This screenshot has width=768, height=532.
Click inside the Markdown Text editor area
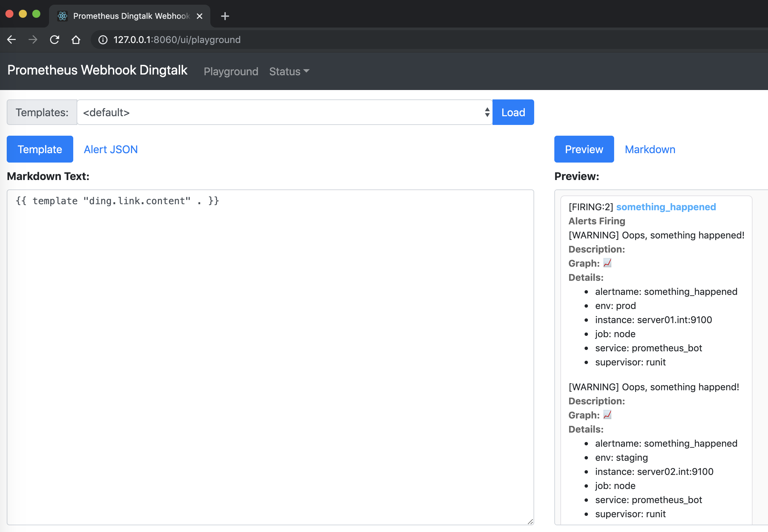point(270,357)
